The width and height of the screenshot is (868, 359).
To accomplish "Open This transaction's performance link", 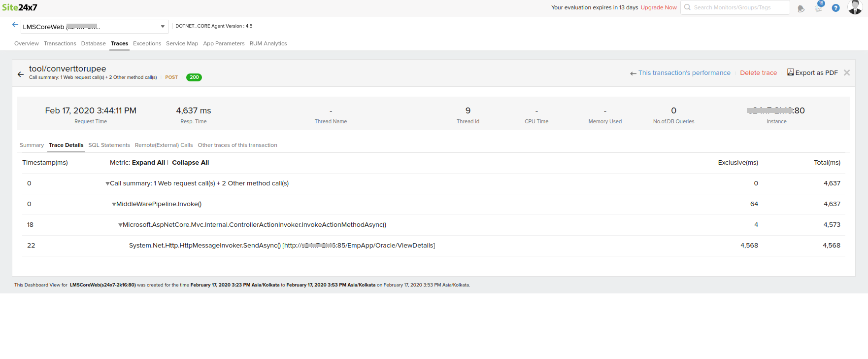I will click(684, 72).
